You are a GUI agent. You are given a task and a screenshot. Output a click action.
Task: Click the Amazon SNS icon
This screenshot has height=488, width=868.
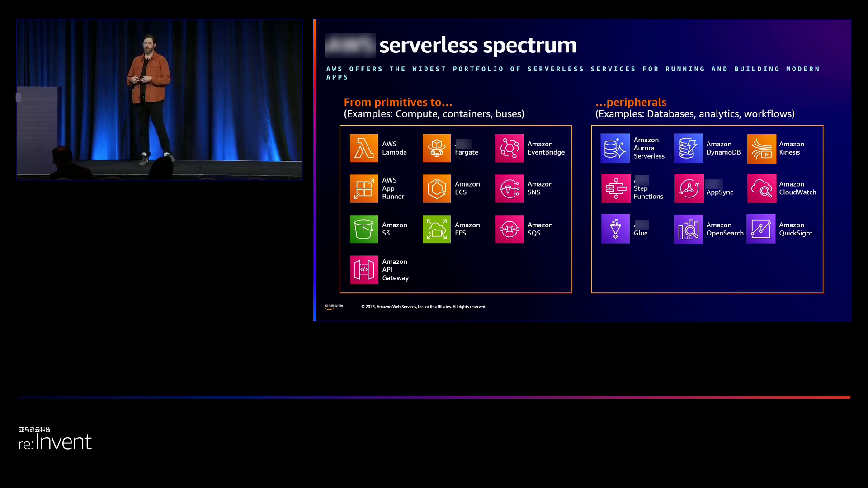[509, 188]
